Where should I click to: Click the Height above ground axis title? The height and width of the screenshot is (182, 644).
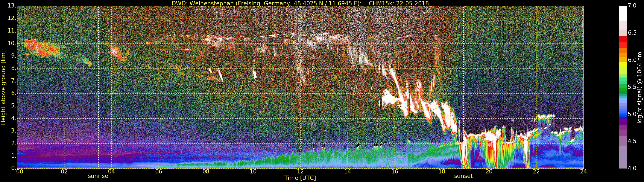(x=3, y=88)
